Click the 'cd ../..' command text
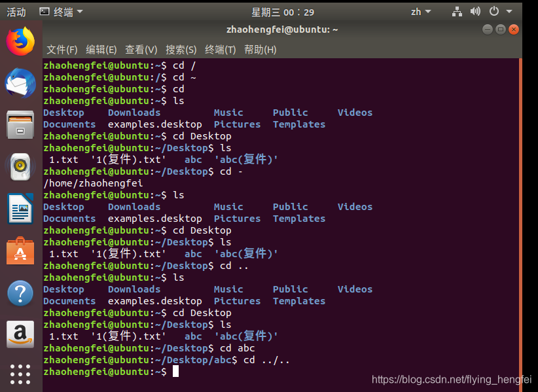 tap(266, 360)
